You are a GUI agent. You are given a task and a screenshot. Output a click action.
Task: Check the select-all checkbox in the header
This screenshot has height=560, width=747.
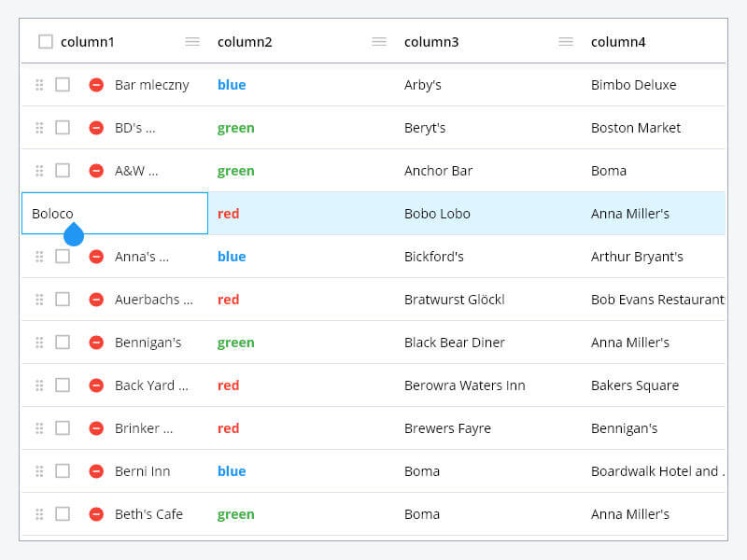tap(45, 41)
